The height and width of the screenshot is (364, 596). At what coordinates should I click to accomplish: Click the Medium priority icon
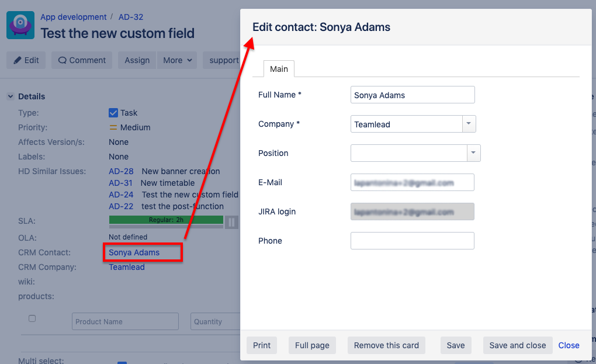pos(113,127)
